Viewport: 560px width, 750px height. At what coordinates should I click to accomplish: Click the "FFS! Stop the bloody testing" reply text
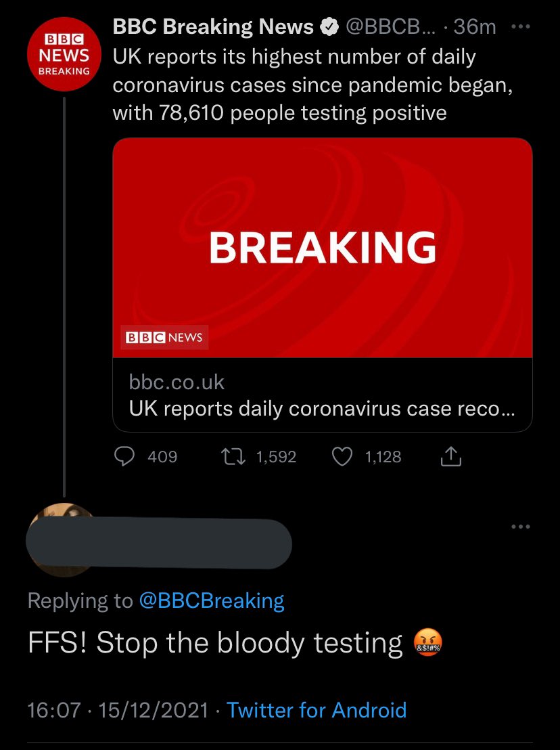tap(215, 643)
